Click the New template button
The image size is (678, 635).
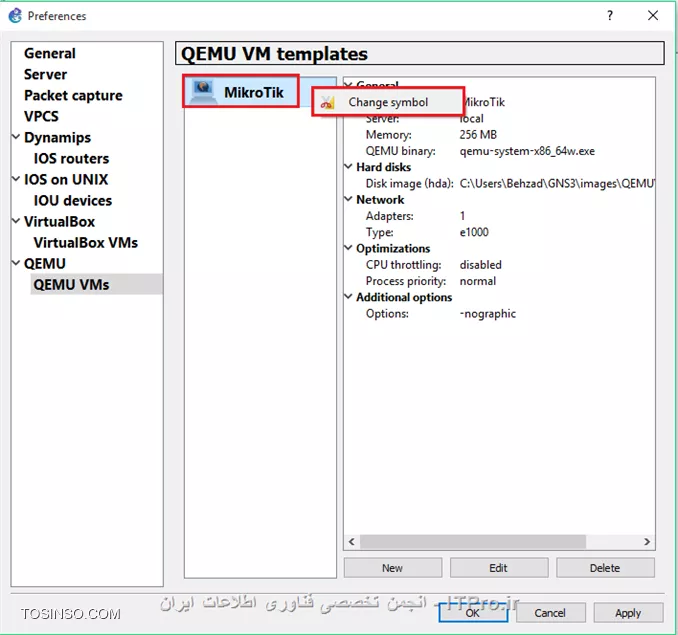tap(393, 568)
